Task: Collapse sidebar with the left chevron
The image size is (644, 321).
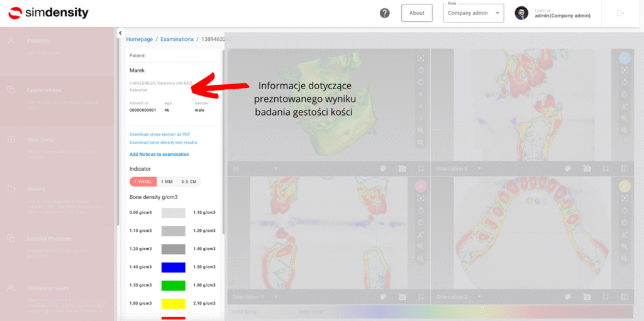Action: pyautogui.click(x=120, y=33)
